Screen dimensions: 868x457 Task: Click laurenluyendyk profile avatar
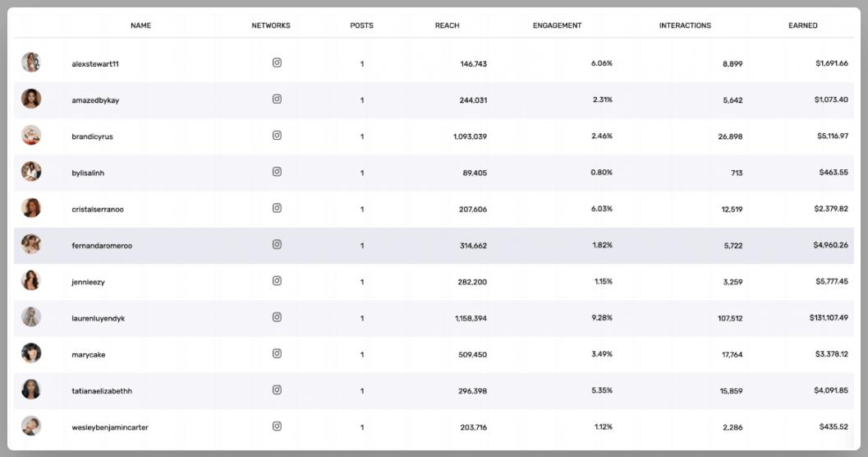31,317
